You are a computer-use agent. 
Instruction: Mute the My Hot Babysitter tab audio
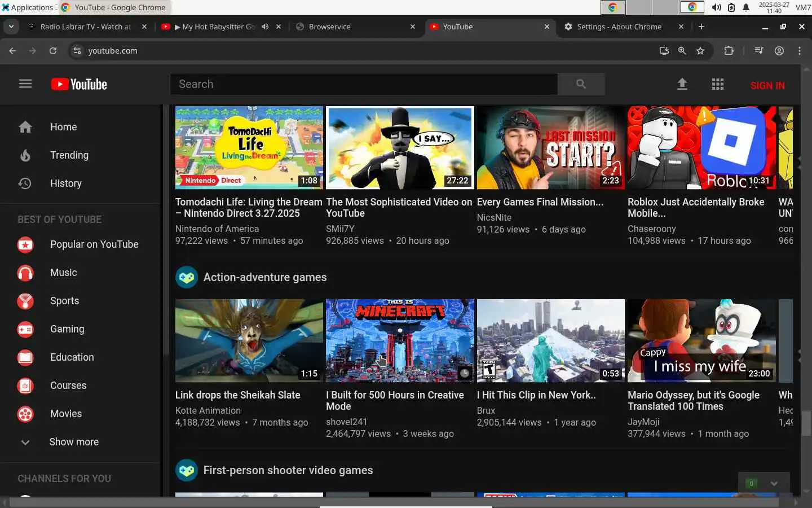(265, 27)
